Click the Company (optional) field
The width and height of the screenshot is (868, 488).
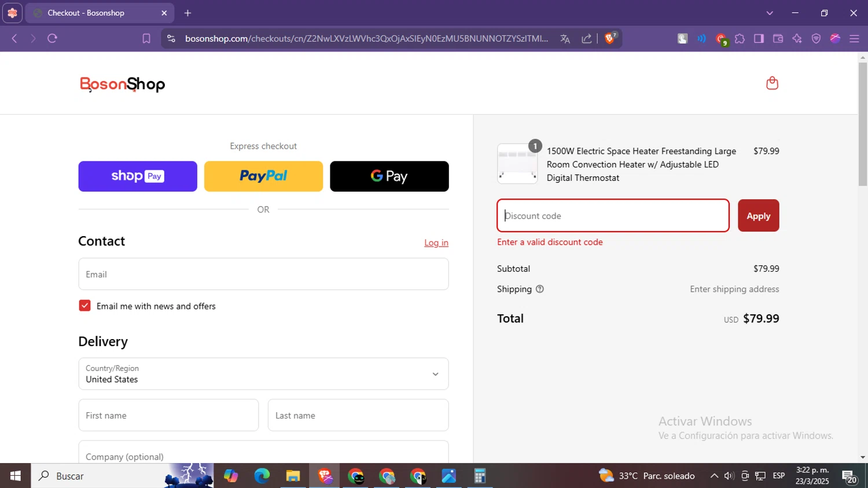point(263,452)
